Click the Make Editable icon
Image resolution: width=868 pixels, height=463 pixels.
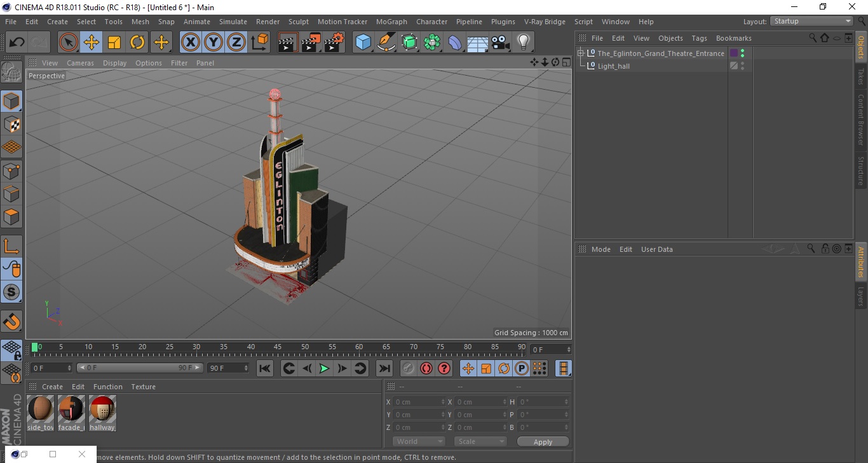pyautogui.click(x=11, y=72)
